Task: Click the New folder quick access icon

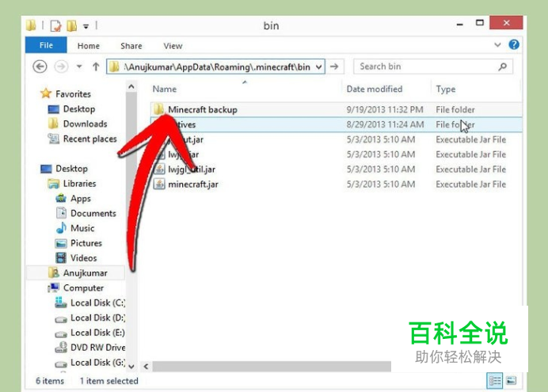Action: (71, 26)
